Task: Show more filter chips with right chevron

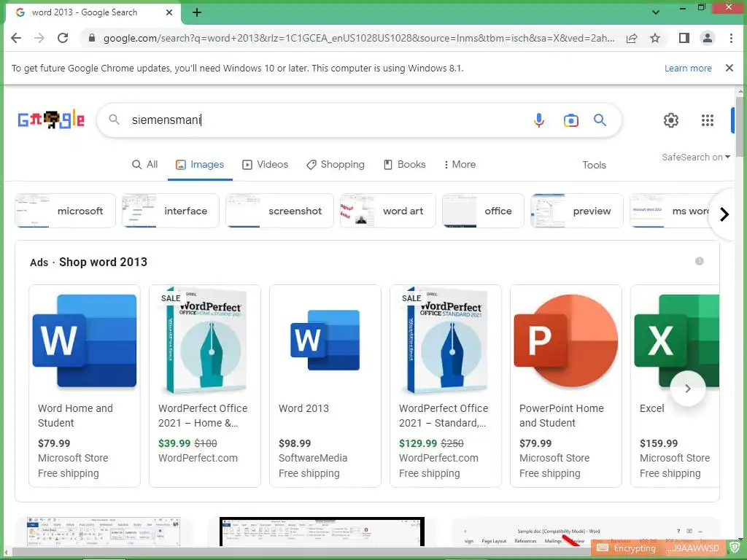Action: pyautogui.click(x=724, y=214)
